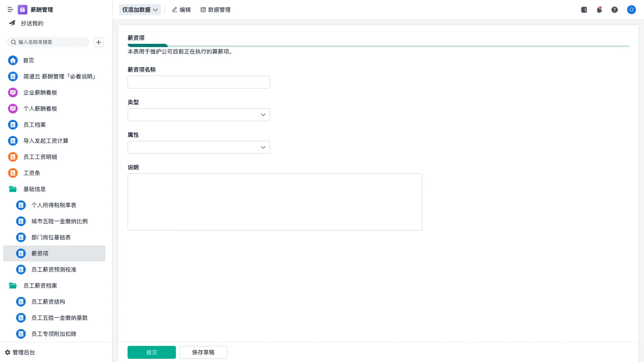Click the purple 薪酬管理 app icon
The width and height of the screenshot is (644, 362).
23,10
